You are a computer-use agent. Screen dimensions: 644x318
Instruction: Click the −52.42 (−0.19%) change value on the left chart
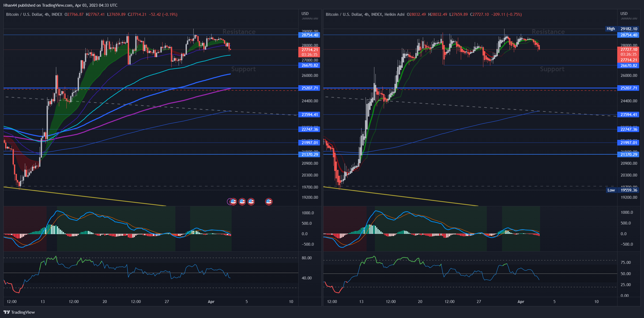163,14
